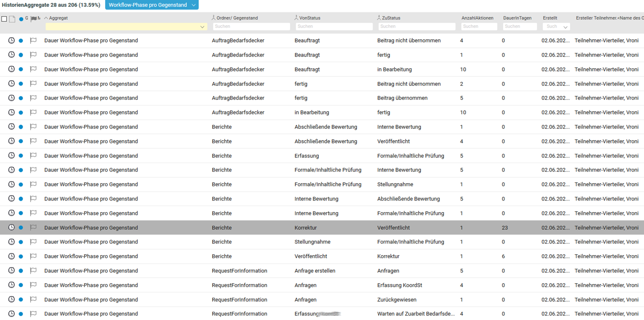Click the flag icon of the Beauftragt to in Bearbeitung row
The height and width of the screenshot is (320, 644).
(33, 69)
